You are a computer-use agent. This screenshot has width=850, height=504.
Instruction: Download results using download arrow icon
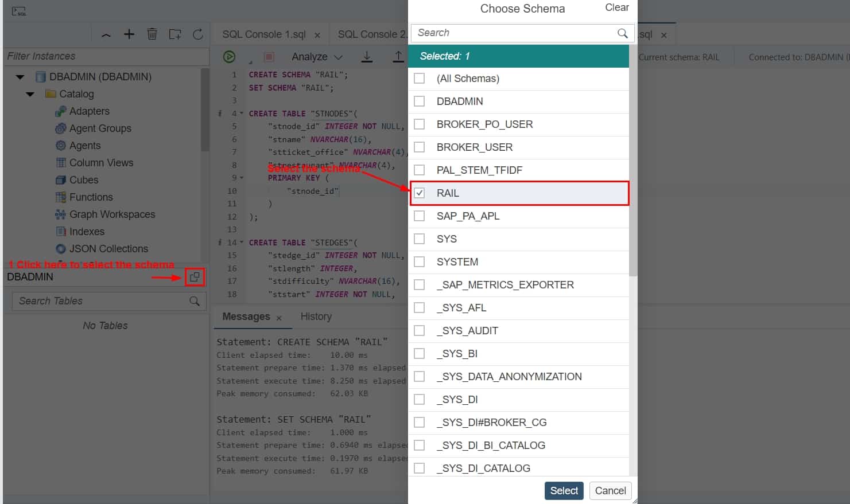(x=367, y=56)
